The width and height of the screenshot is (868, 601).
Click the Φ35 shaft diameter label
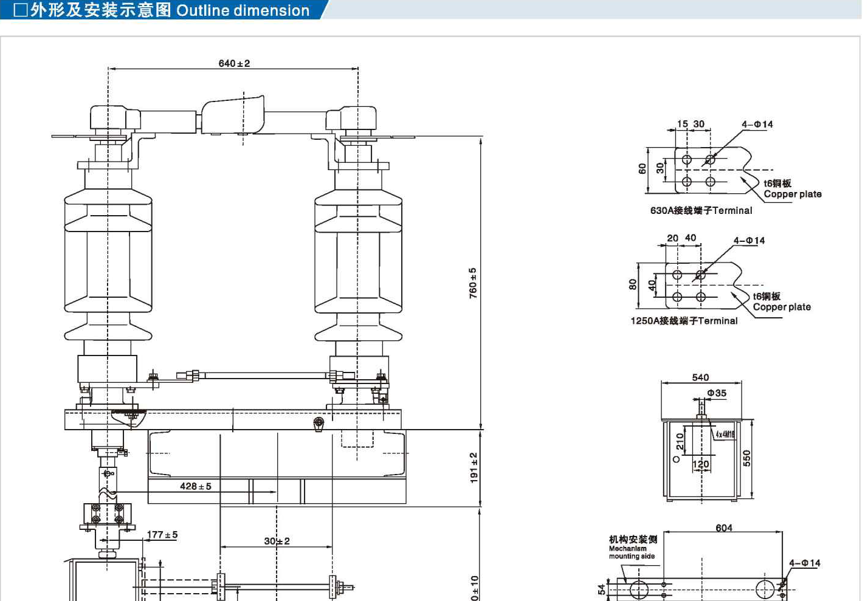[x=717, y=393]
